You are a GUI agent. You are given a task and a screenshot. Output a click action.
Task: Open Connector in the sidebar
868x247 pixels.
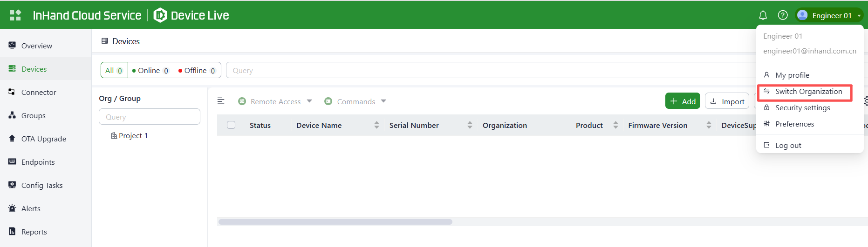[39, 92]
